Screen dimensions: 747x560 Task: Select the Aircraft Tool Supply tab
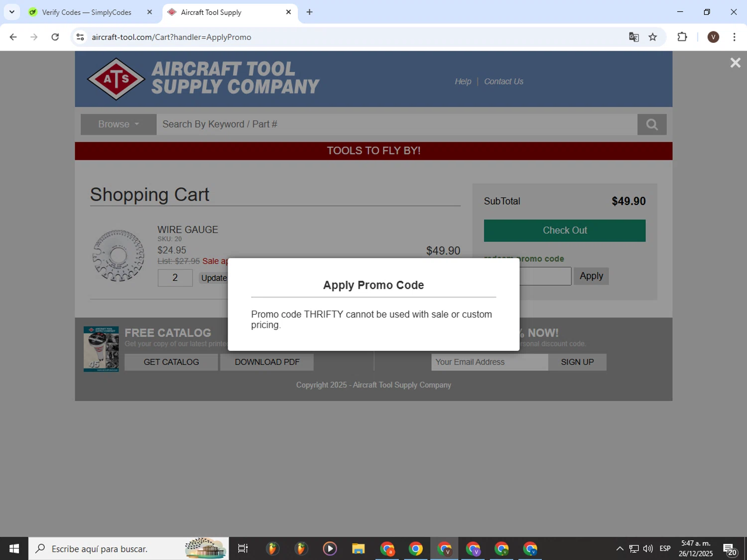pos(211,12)
